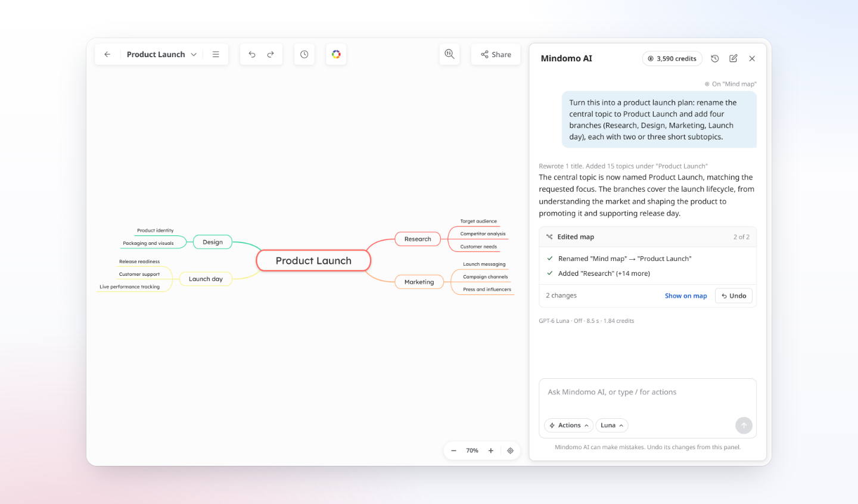This screenshot has height=504, width=858.
Task: Select the Campaign channels subtopic
Action: tap(486, 276)
